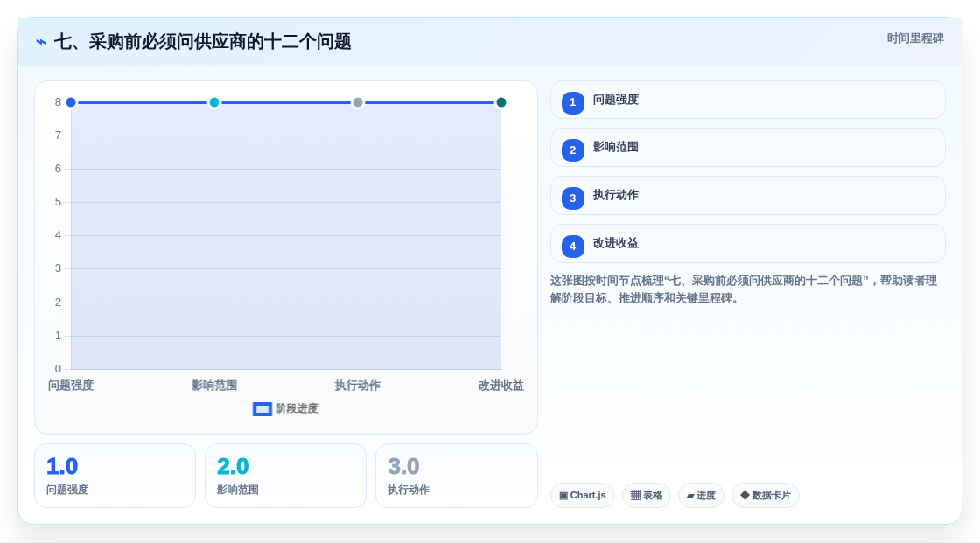Click the x-axis label 问题强度

click(71, 386)
